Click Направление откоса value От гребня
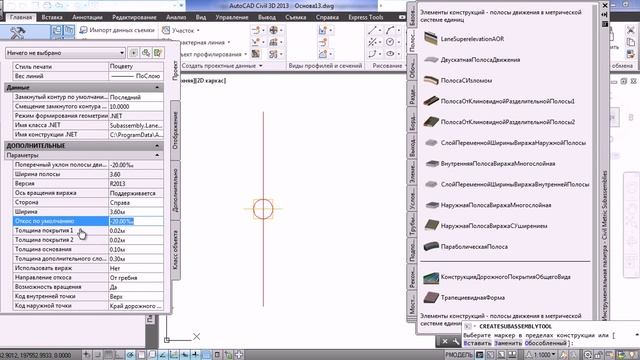640x360 pixels. (136, 278)
